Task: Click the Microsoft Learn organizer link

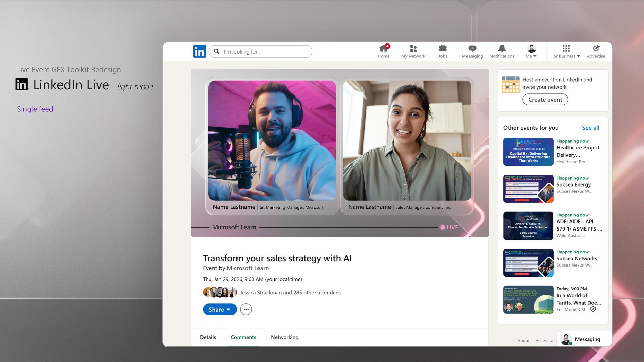Action: coord(248,268)
